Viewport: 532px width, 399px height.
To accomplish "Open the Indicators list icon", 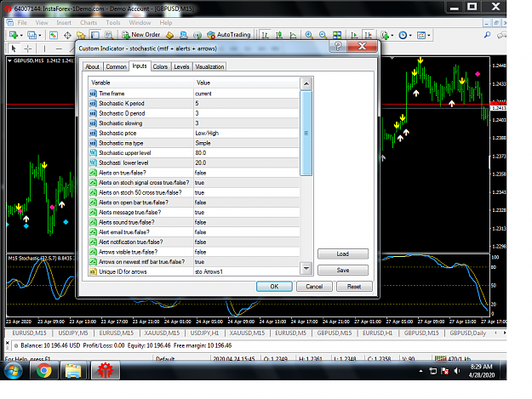I will coord(385,35).
